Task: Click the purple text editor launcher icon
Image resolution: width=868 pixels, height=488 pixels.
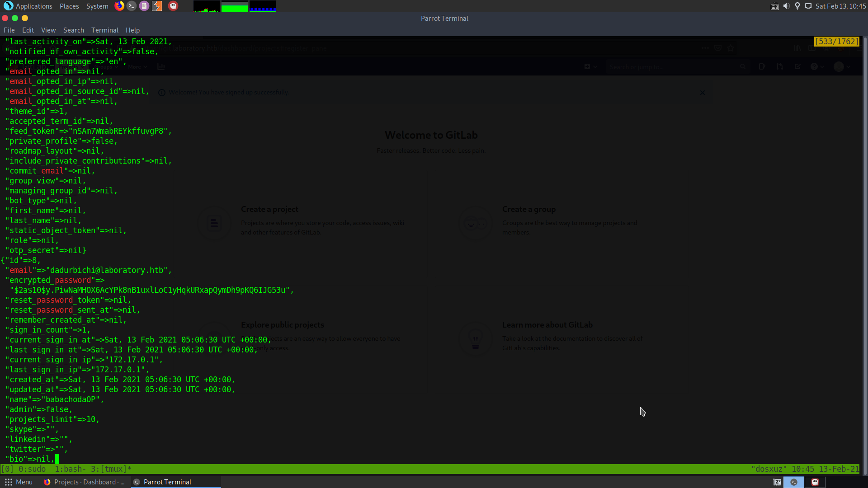Action: pyautogui.click(x=144, y=6)
